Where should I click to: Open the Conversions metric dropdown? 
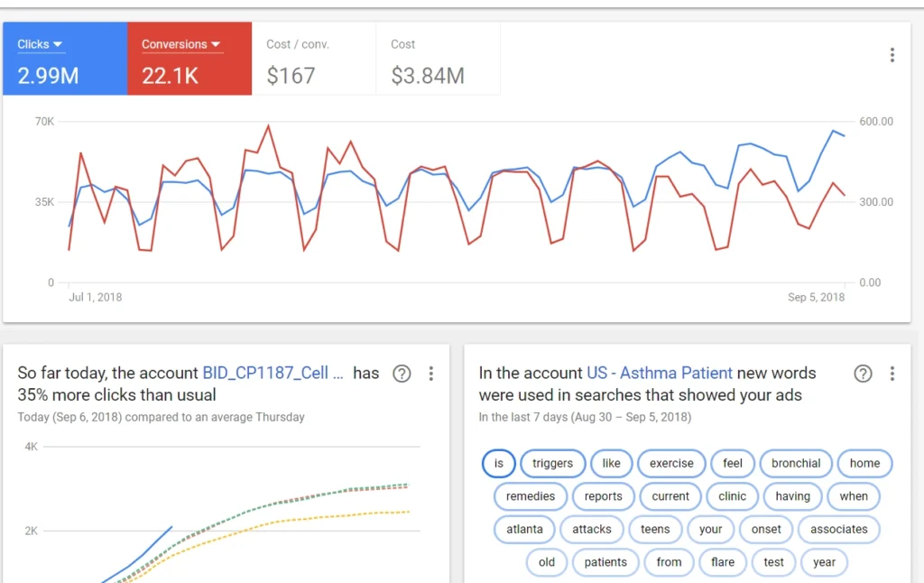180,44
